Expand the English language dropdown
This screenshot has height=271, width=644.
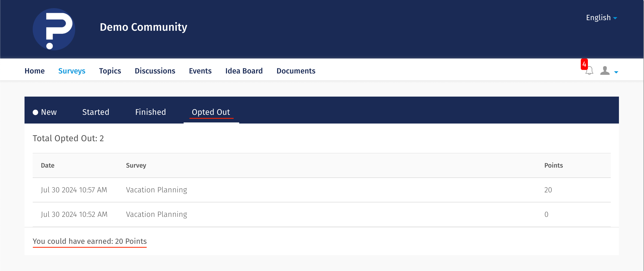[601, 18]
